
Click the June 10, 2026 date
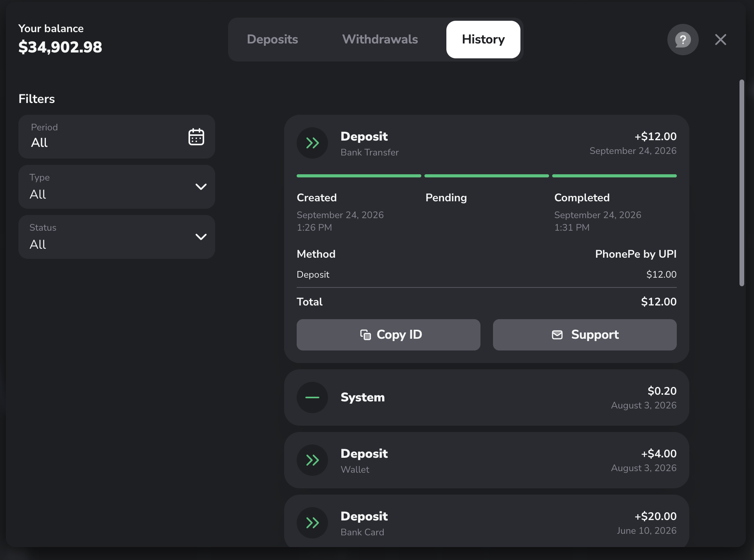pos(647,531)
